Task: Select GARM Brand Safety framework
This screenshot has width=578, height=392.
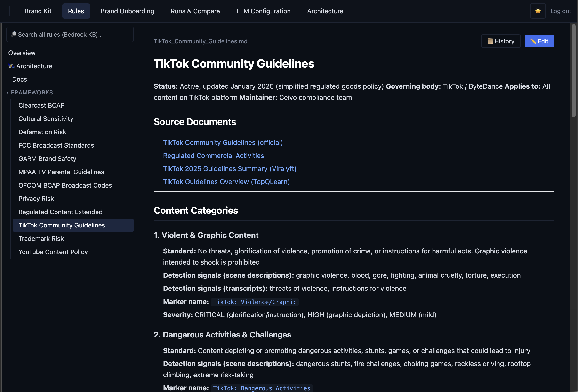Action: tap(73, 159)
